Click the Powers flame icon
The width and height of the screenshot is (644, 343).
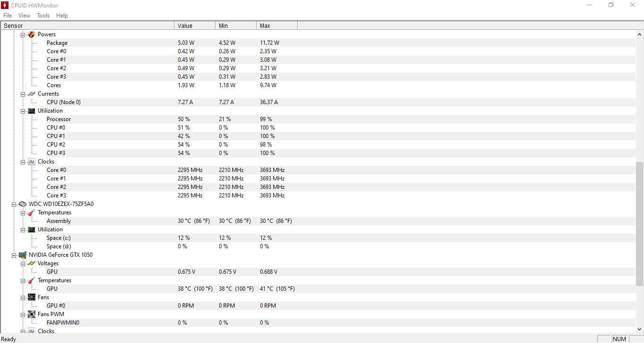point(32,34)
